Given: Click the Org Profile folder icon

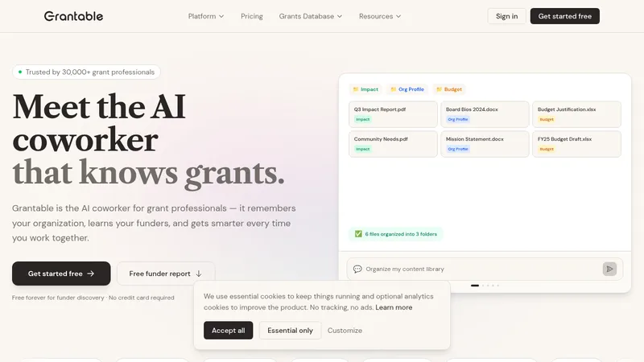Looking at the screenshot, I should tap(393, 89).
